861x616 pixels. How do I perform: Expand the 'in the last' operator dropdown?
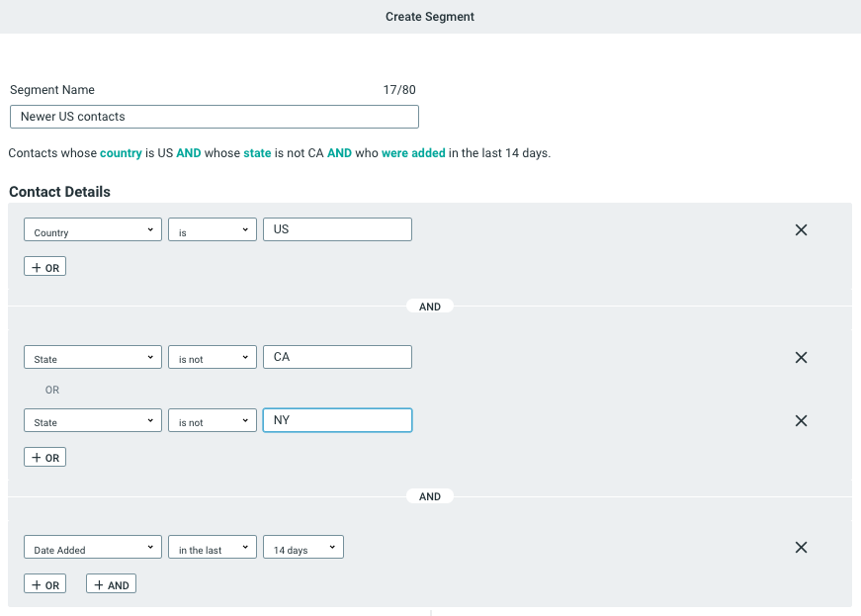click(x=212, y=547)
